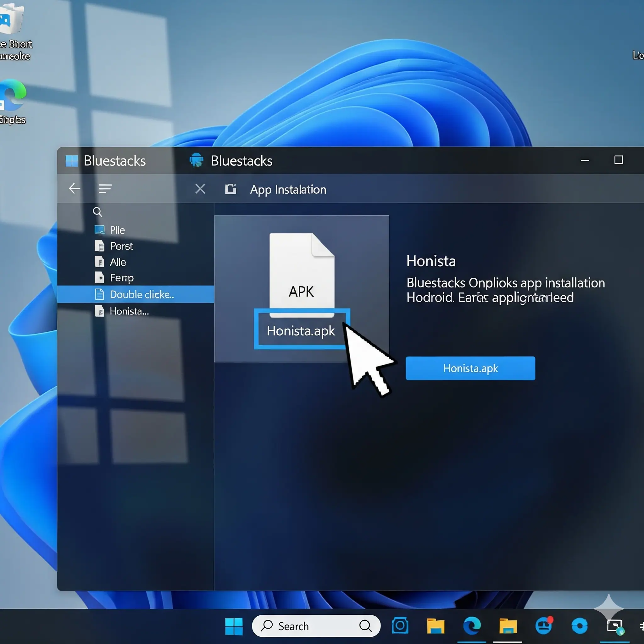
Task: Open the hamburger menu icon
Action: [x=105, y=189]
